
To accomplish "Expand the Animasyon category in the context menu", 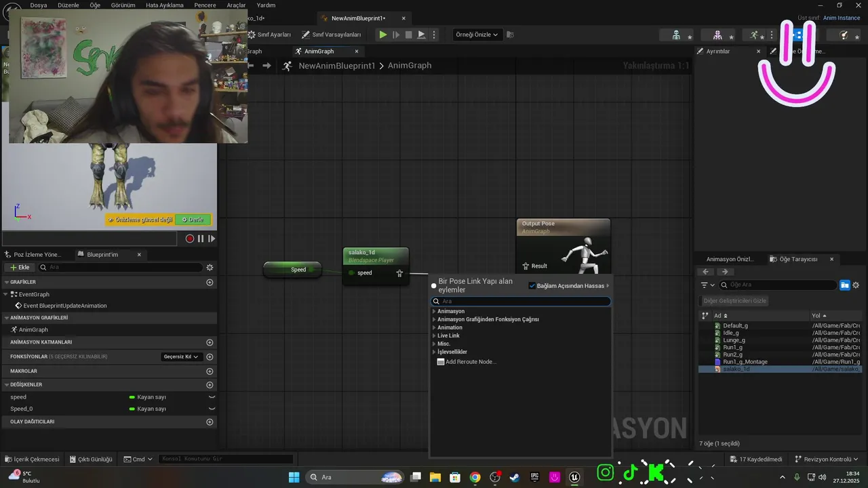I will tap(434, 312).
